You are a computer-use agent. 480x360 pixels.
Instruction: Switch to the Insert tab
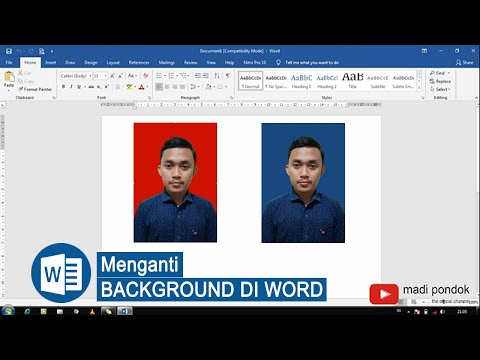click(51, 62)
